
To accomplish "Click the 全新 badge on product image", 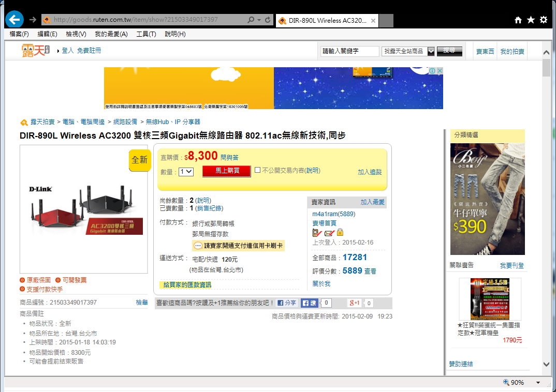I will (x=140, y=160).
